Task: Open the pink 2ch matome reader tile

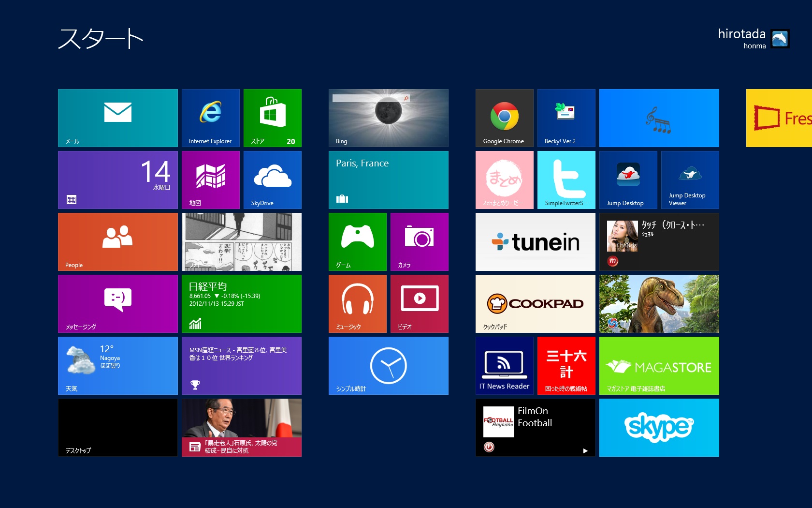Action: point(505,180)
